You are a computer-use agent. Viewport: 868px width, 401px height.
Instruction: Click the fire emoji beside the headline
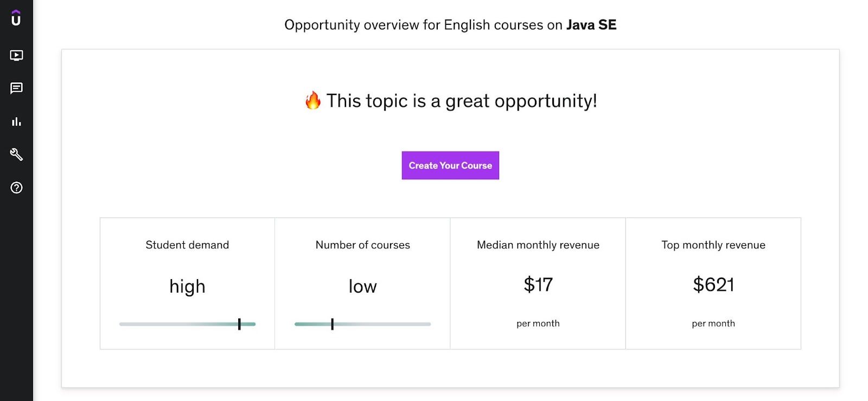[x=313, y=101]
